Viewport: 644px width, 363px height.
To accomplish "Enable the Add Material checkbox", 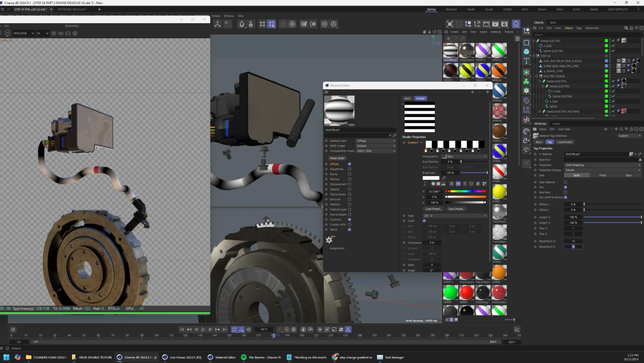I will coord(566,182).
